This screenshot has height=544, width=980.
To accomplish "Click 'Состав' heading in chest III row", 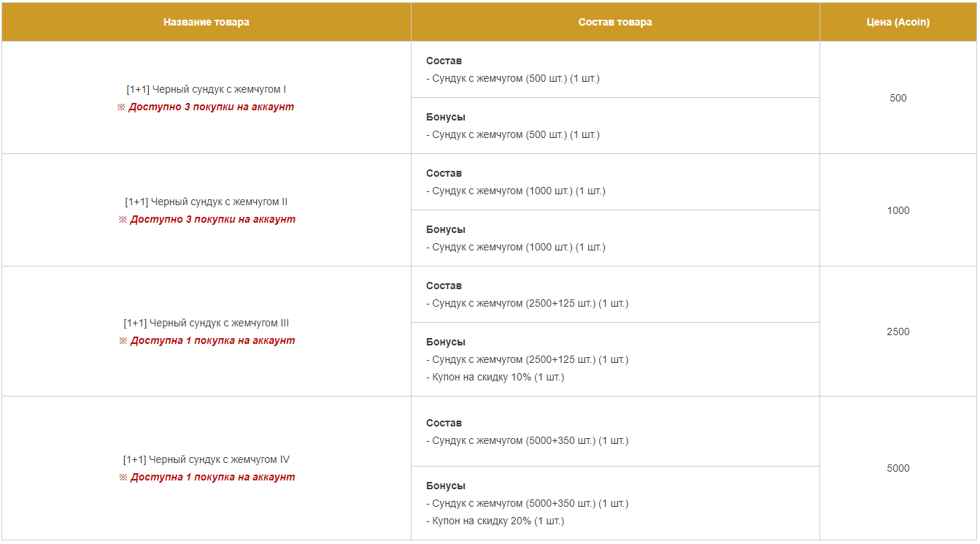I will pos(444,286).
